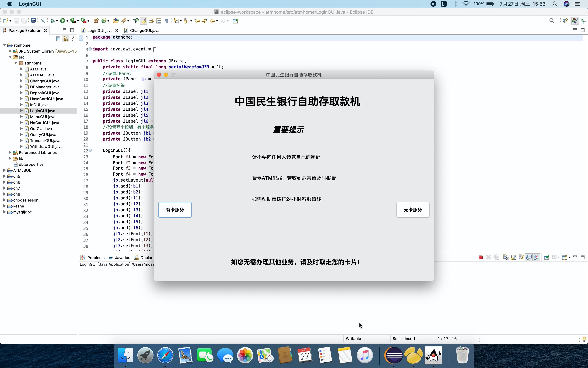The image size is (588, 368).
Task: Click the Coverage launch icon
Action: pos(73,21)
